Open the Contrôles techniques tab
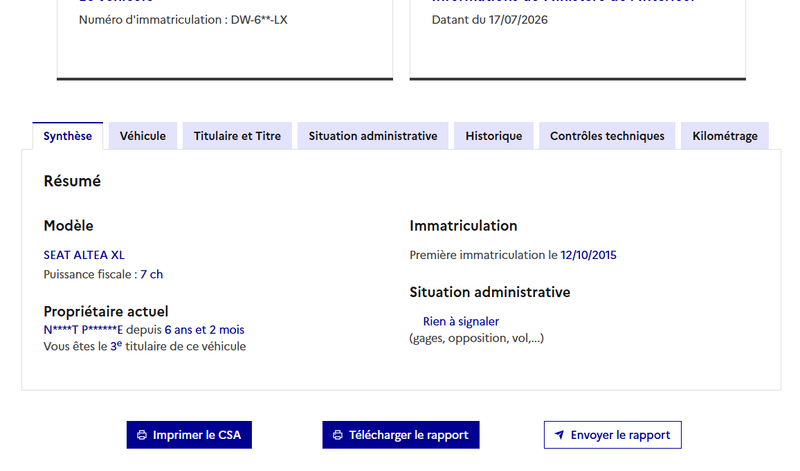This screenshot has height=471, width=800. [x=607, y=136]
